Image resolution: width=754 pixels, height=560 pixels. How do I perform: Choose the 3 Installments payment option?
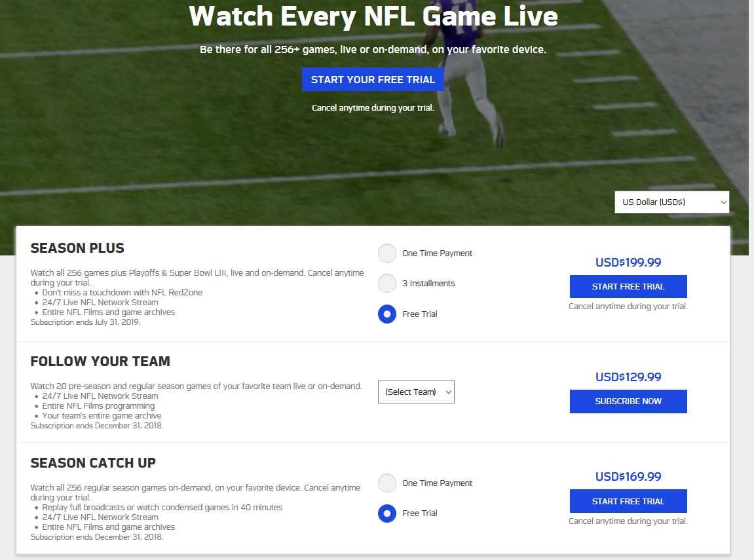(x=387, y=284)
